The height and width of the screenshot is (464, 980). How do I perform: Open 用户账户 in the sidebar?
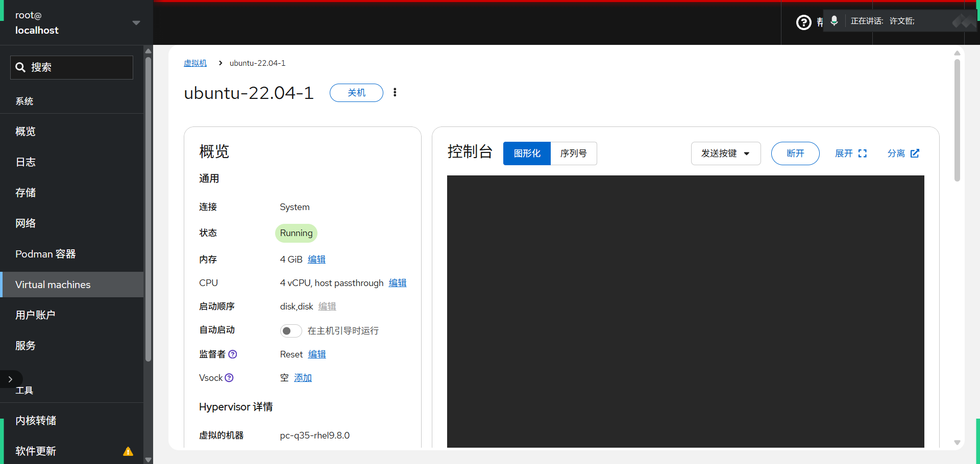71,315
